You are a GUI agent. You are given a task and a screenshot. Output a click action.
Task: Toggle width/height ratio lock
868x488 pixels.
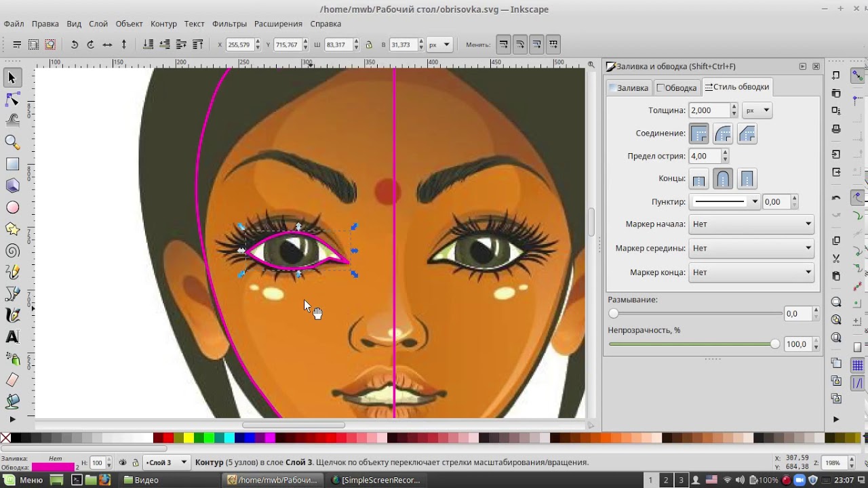(368, 45)
